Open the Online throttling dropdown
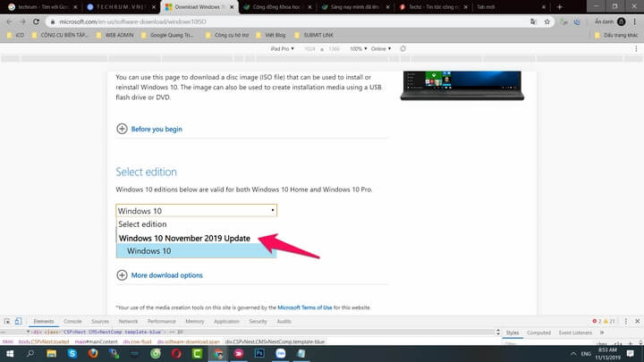 (381, 48)
